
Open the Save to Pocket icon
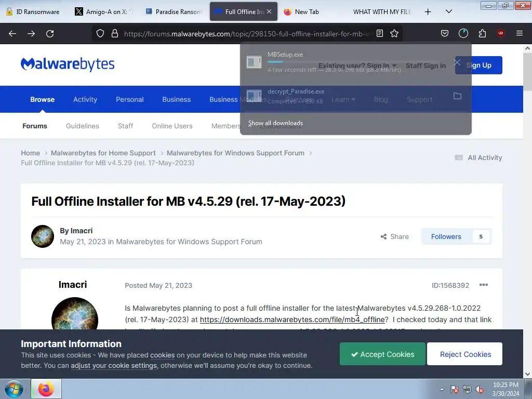445,33
